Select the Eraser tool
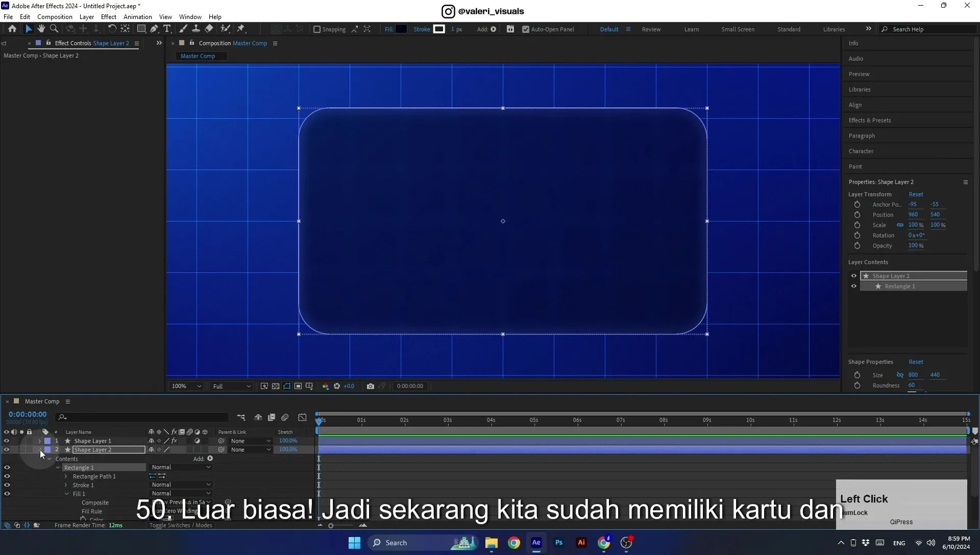This screenshot has width=980, height=555. (x=209, y=29)
